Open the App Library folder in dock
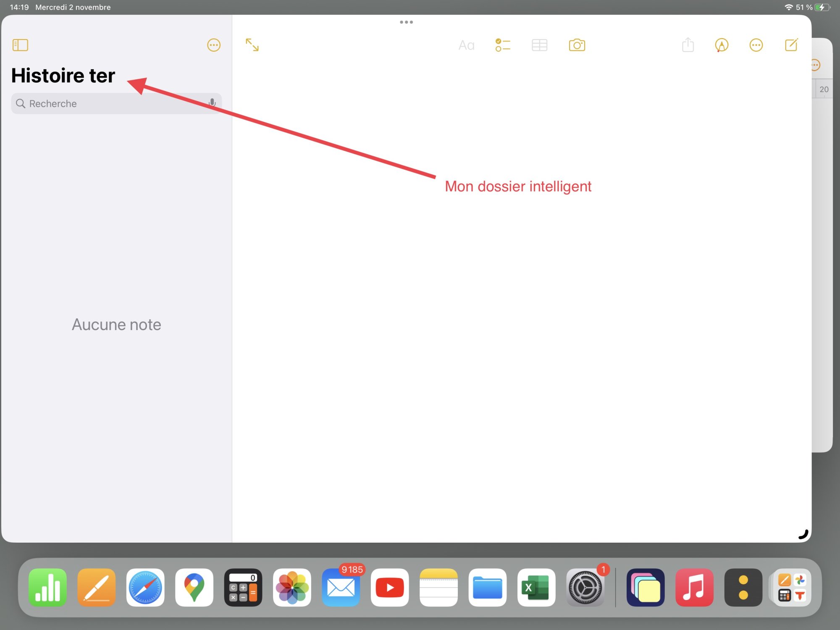Viewport: 840px width, 630px height. click(x=792, y=587)
